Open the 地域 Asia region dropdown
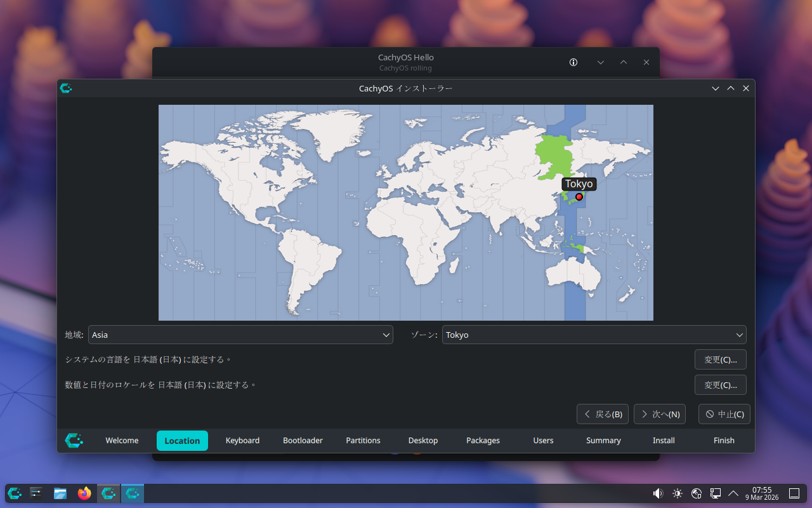 pyautogui.click(x=240, y=335)
